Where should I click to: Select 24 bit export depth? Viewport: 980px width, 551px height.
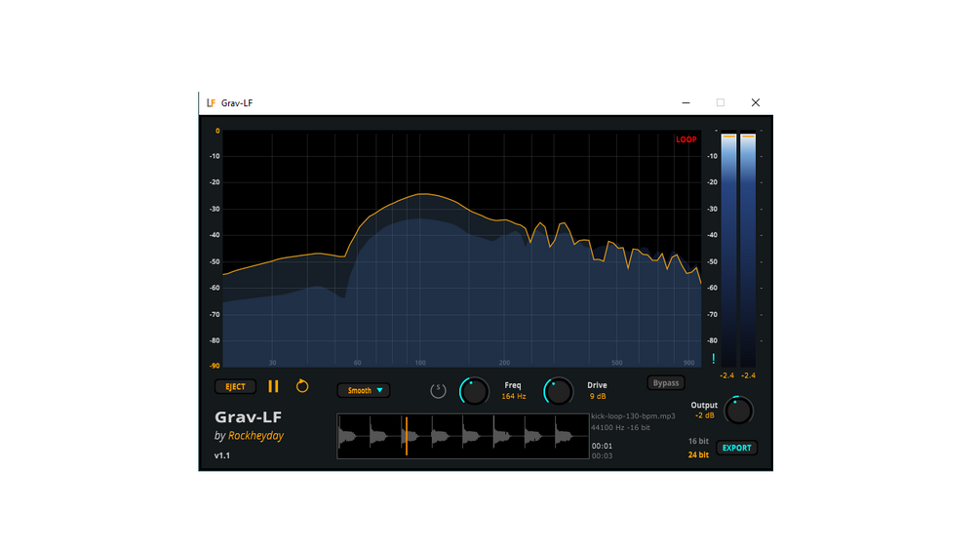pos(698,454)
